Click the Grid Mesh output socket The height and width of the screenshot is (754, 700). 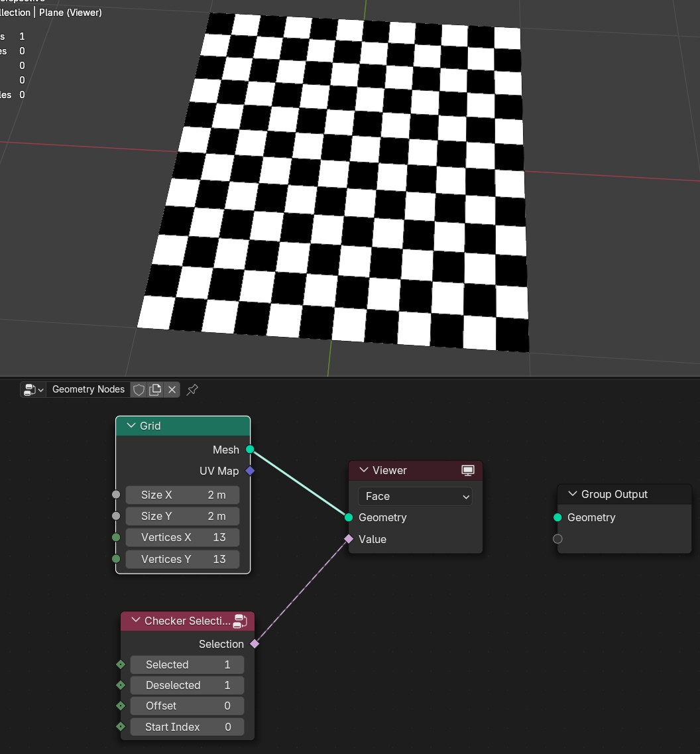point(250,450)
